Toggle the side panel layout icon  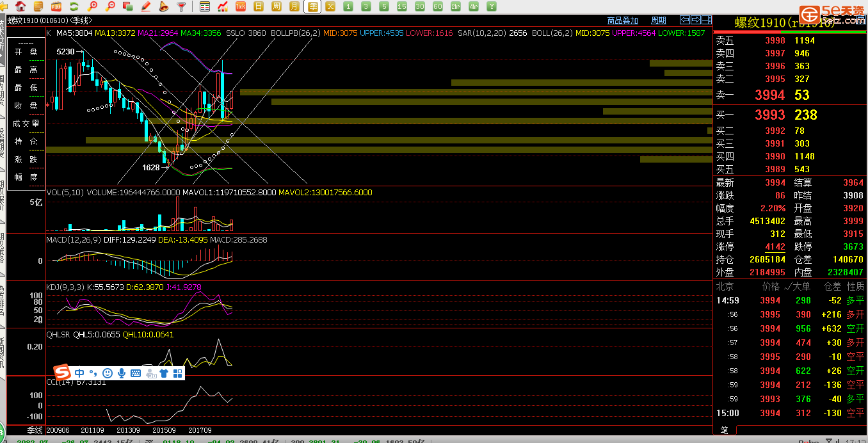point(707,20)
